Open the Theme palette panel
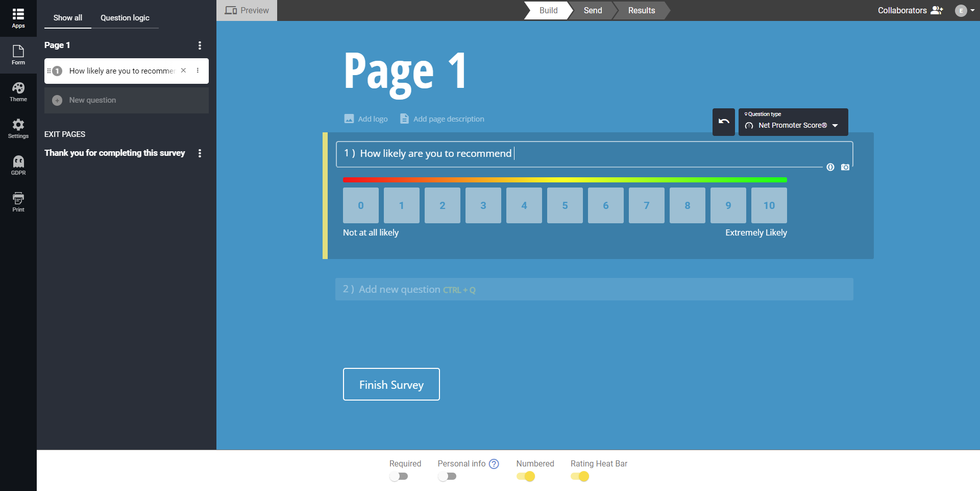Image resolution: width=980 pixels, height=491 pixels. (x=18, y=92)
